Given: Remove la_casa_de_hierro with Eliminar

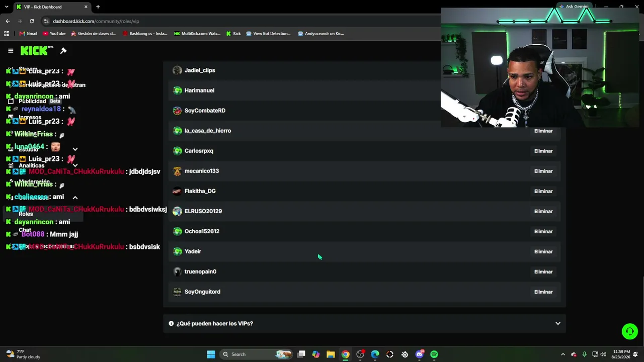Looking at the screenshot, I should 543,131.
